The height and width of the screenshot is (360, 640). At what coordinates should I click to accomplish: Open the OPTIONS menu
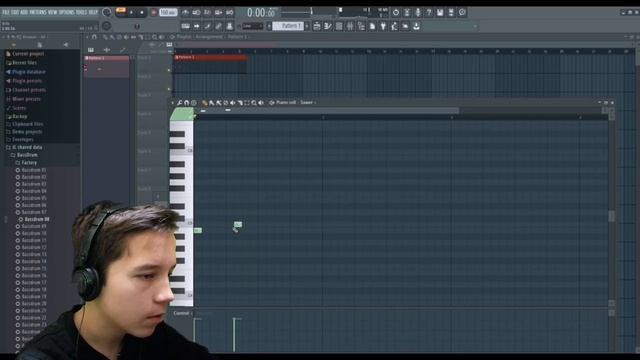[67, 12]
